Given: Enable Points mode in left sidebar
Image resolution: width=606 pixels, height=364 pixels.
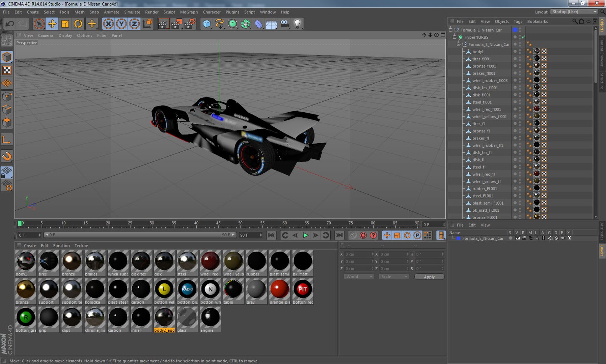Looking at the screenshot, I should (x=7, y=97).
